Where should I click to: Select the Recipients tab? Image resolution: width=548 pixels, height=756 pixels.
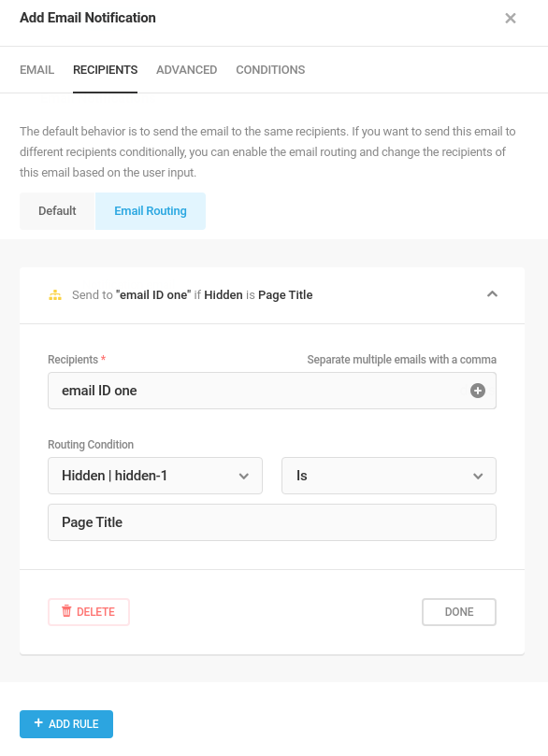coord(105,70)
